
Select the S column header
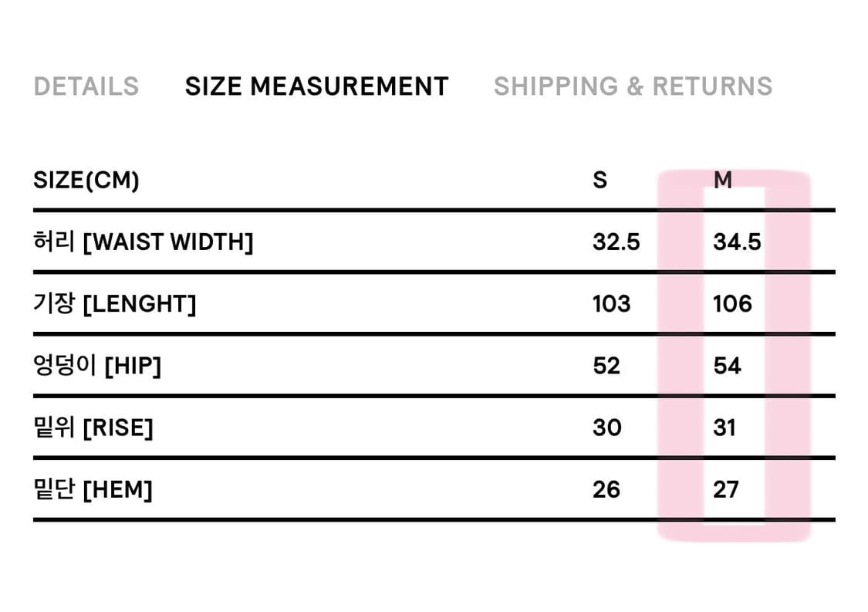click(x=599, y=180)
